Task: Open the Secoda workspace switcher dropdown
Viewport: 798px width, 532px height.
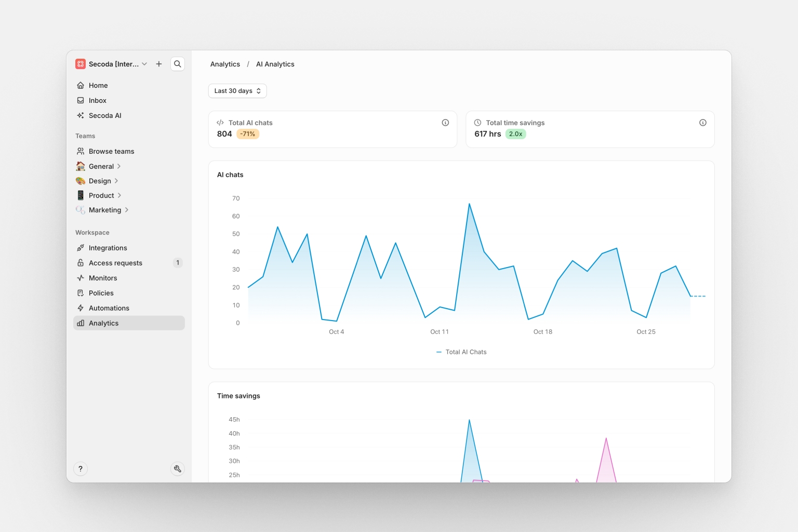Action: 112,64
